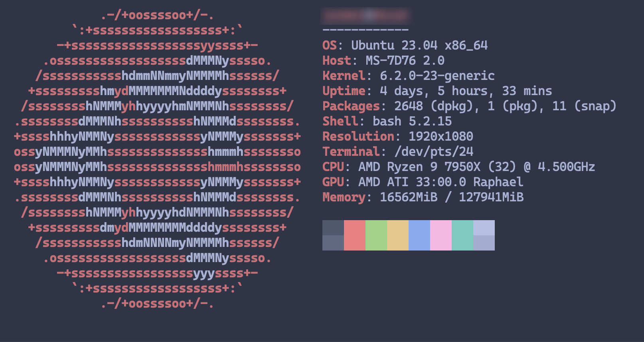This screenshot has width=644, height=342.
Task: Click the teal color swatch
Action: pyautogui.click(x=462, y=235)
